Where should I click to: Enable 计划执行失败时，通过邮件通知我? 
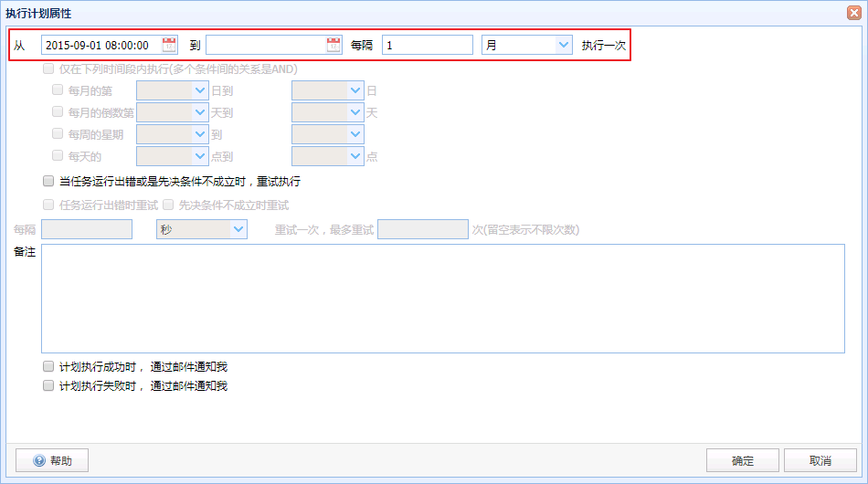[48, 385]
